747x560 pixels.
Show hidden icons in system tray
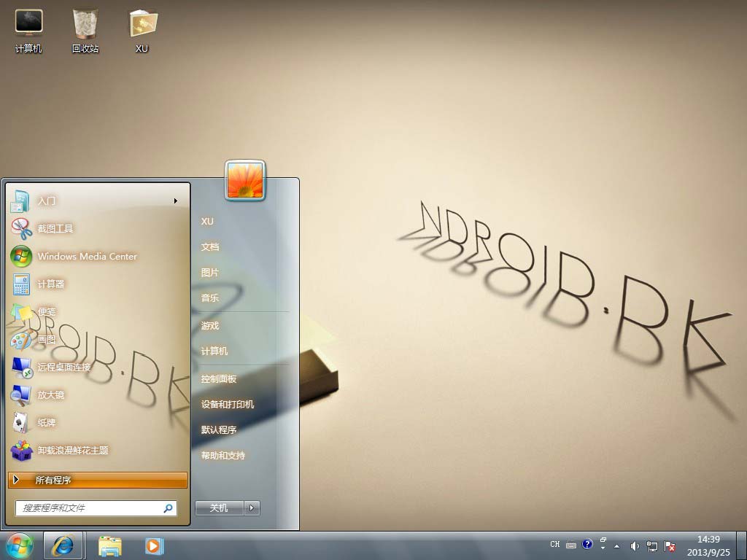(616, 545)
